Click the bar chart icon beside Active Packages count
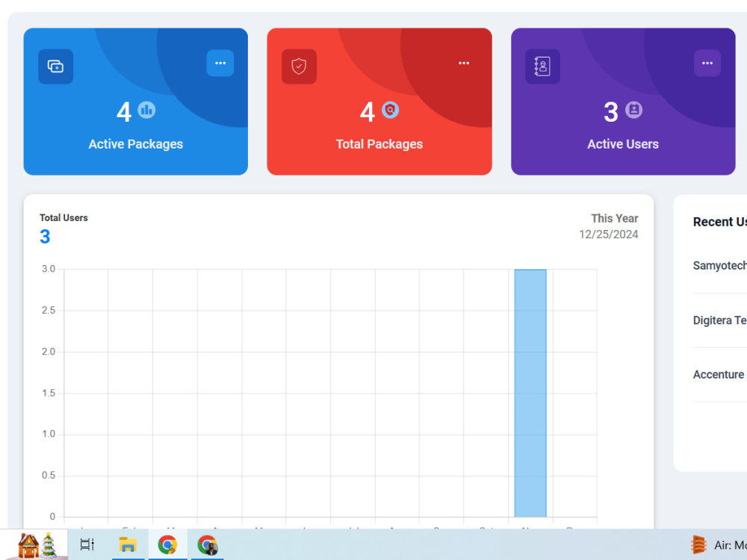The image size is (747, 560). [146, 110]
